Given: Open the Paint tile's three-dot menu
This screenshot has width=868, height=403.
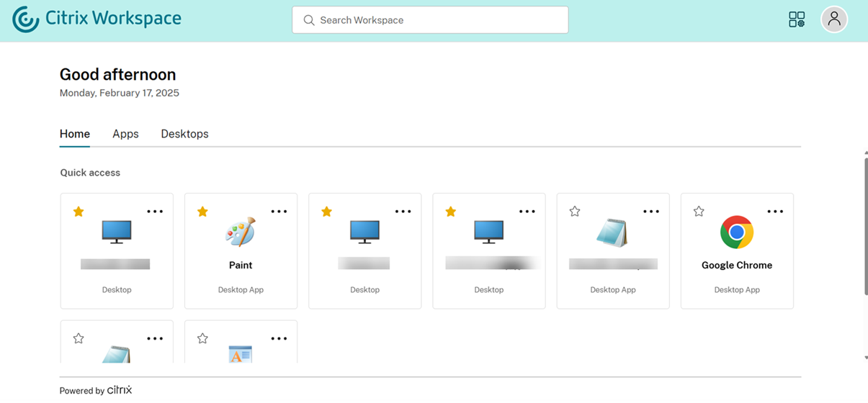Looking at the screenshot, I should (x=279, y=212).
